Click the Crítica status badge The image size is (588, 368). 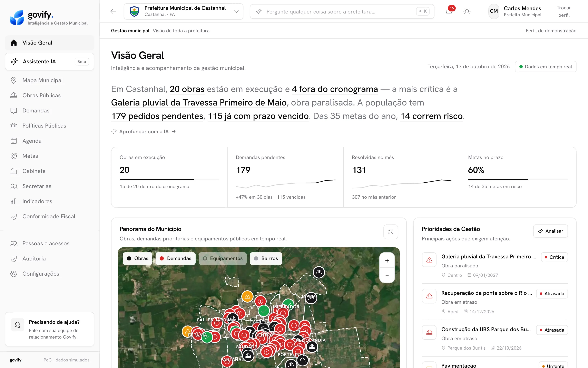554,257
